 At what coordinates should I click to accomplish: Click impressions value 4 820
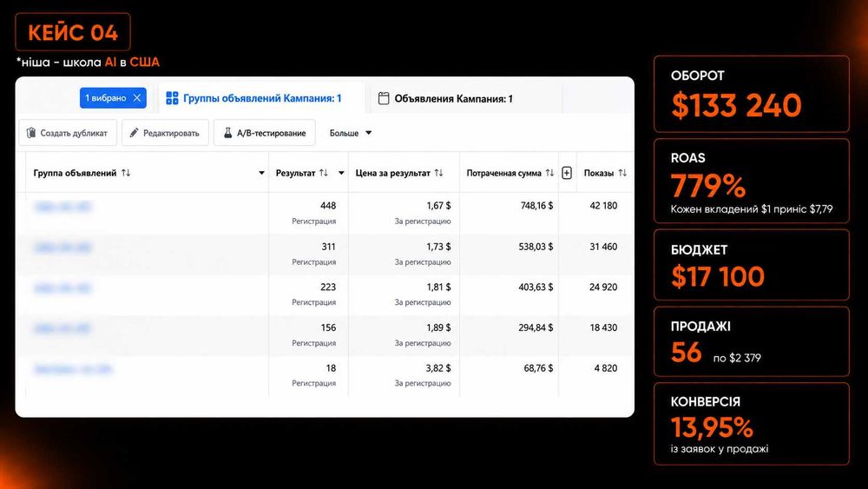[x=606, y=367]
